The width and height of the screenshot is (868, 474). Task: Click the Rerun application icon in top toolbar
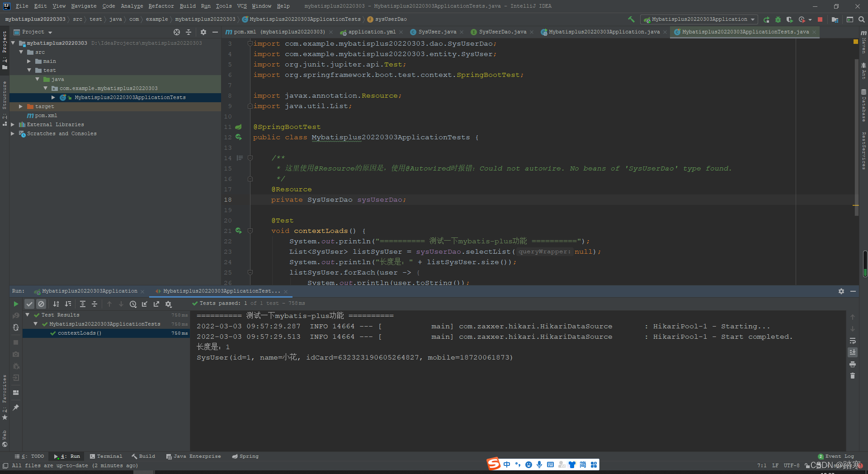click(766, 19)
